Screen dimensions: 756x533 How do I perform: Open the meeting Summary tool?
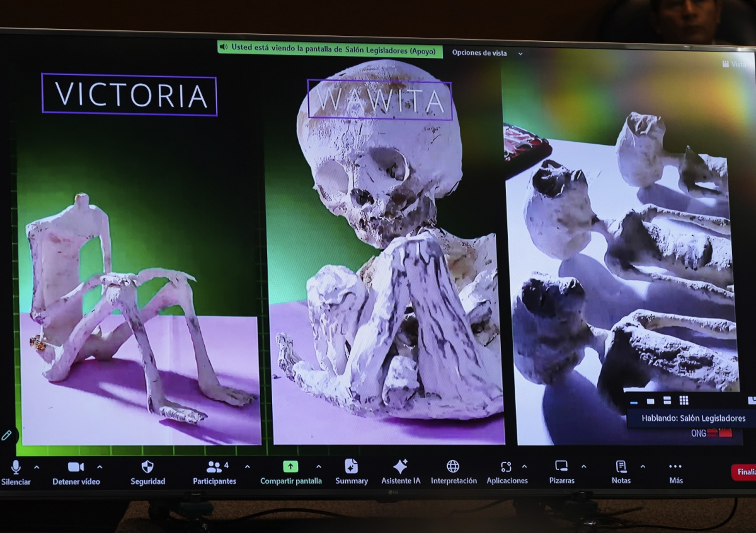coord(351,467)
